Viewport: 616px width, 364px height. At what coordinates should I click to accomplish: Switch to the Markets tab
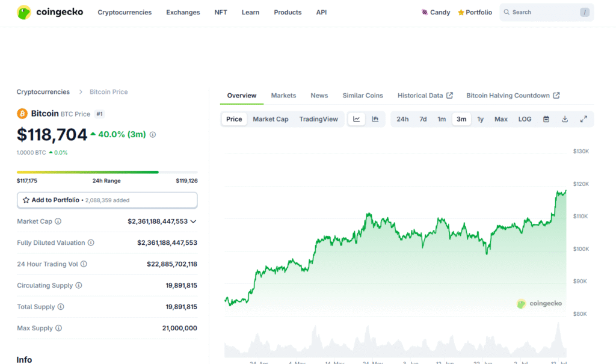(x=284, y=96)
